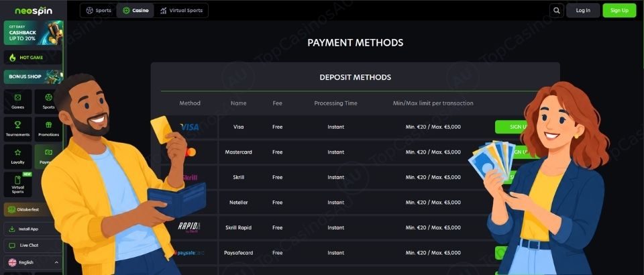This screenshot has height=275, width=644.
Task: Click the UK flag language icon
Action: [x=12, y=262]
